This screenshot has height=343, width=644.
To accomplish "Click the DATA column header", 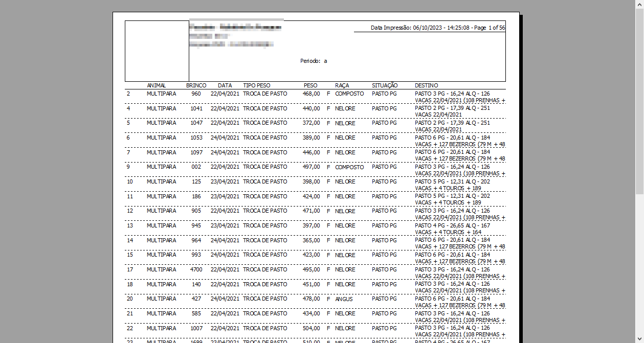I will pyautogui.click(x=225, y=85).
